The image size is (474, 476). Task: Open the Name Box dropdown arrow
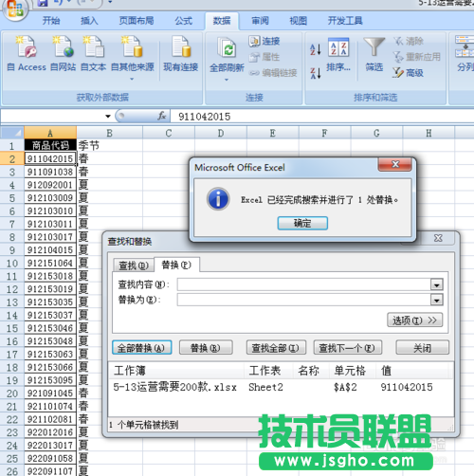click(x=108, y=117)
